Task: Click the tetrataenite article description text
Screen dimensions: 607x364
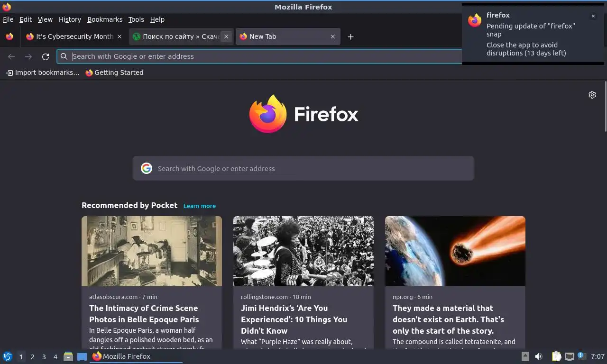Action: [x=454, y=343]
